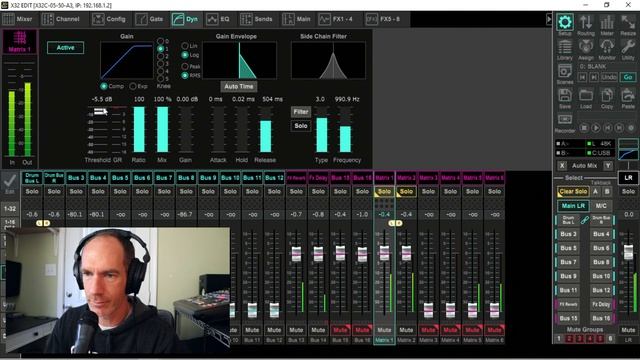
Task: Open the FX1 - 4 tab
Action: (x=336, y=19)
